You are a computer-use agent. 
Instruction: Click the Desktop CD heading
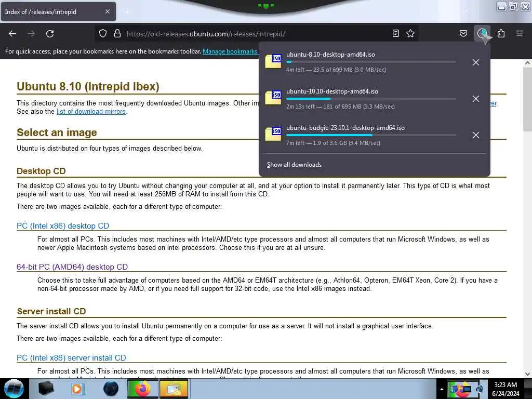(41, 171)
